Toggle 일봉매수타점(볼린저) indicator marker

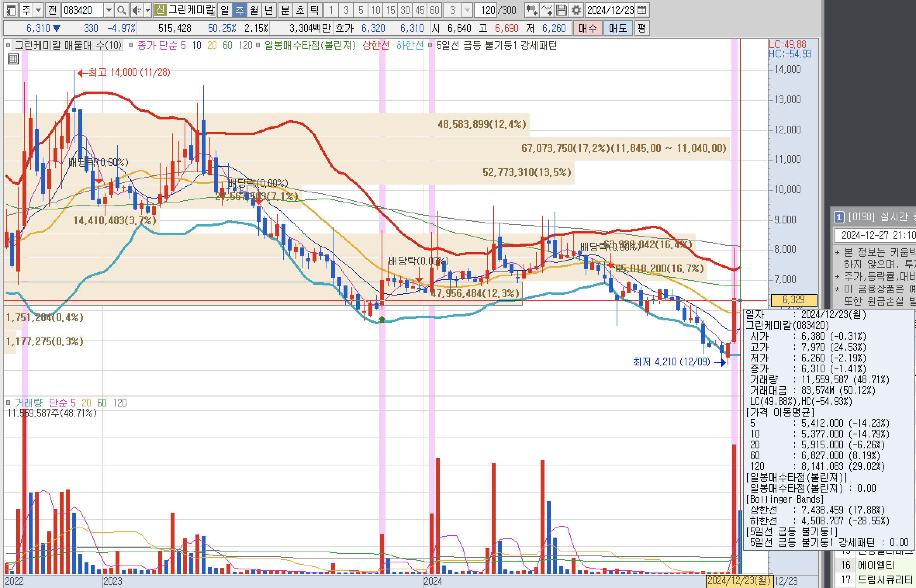259,45
